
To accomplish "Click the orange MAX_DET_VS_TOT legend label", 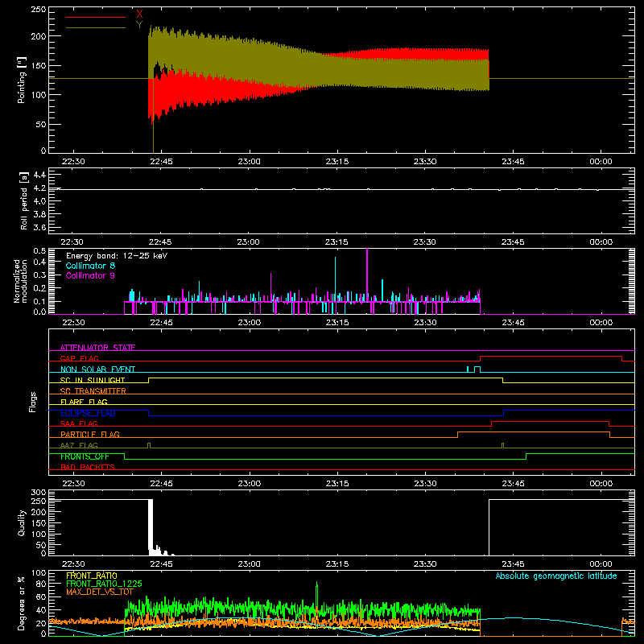I will coord(100,592).
